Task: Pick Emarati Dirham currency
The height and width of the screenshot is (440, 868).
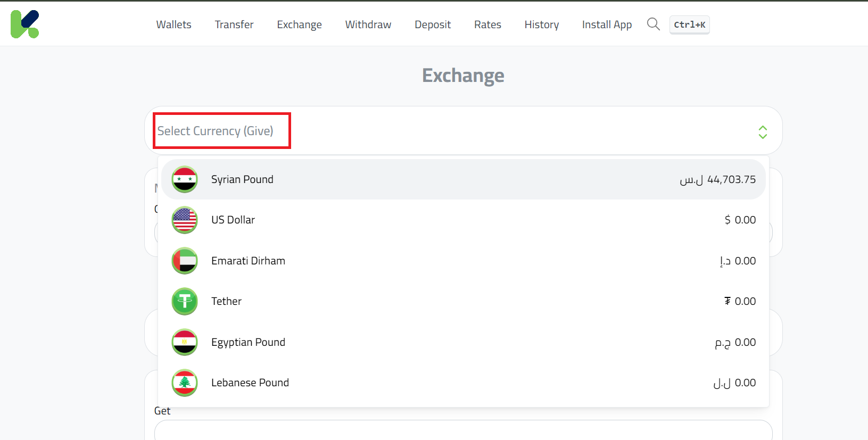Action: tap(463, 261)
